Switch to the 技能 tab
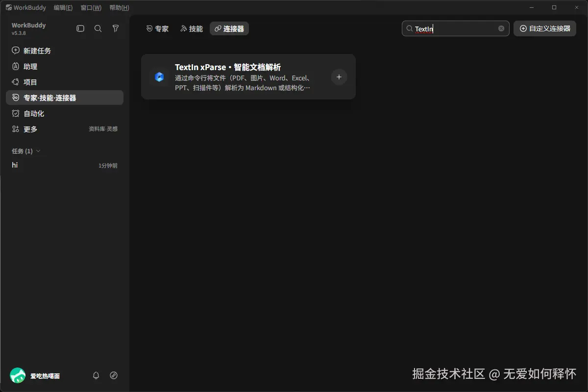The height and width of the screenshot is (392, 588). pyautogui.click(x=191, y=29)
